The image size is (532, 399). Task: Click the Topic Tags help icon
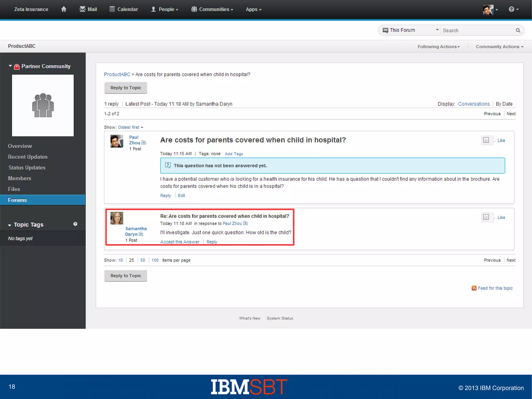tap(75, 224)
